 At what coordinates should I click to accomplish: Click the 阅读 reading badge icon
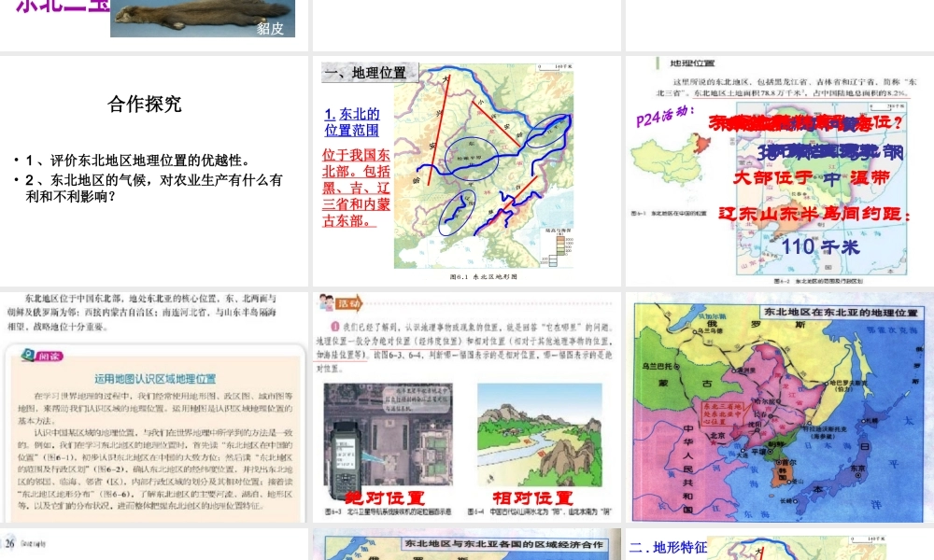point(42,356)
